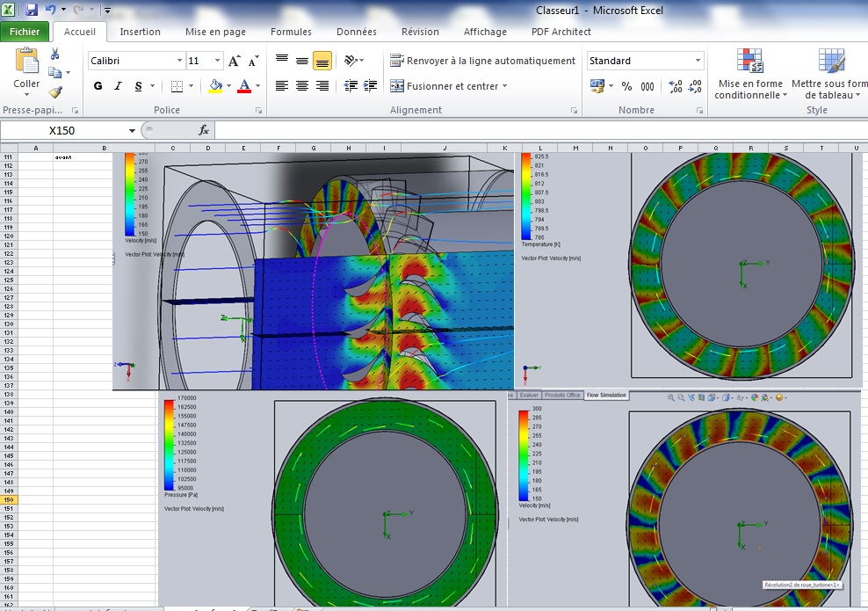Expand the Standard number format dropdown
This screenshot has height=611, width=868.
pyautogui.click(x=698, y=62)
